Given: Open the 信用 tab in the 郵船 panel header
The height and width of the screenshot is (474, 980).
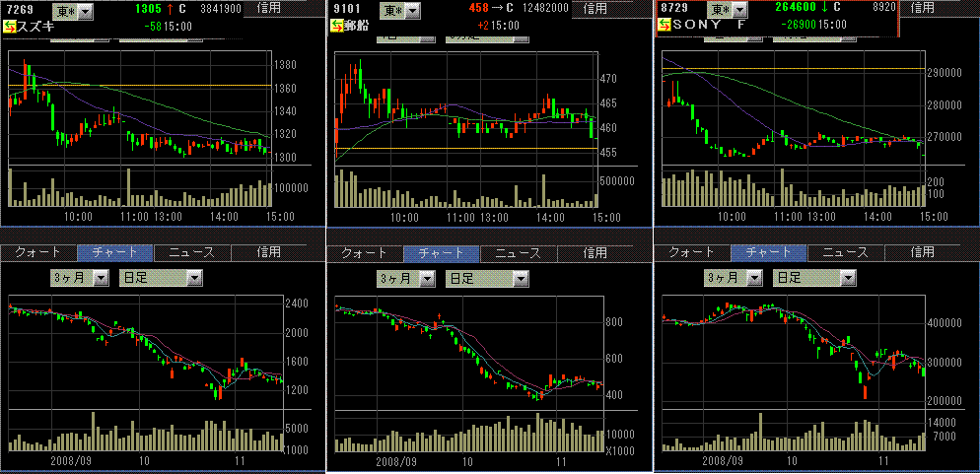Looking at the screenshot, I should click(595, 8).
